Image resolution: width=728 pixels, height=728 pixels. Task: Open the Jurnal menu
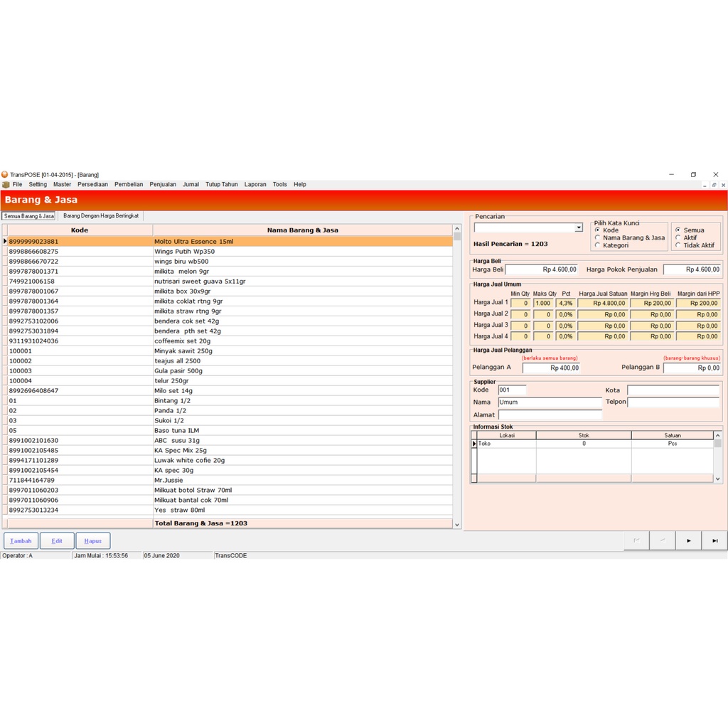191,184
